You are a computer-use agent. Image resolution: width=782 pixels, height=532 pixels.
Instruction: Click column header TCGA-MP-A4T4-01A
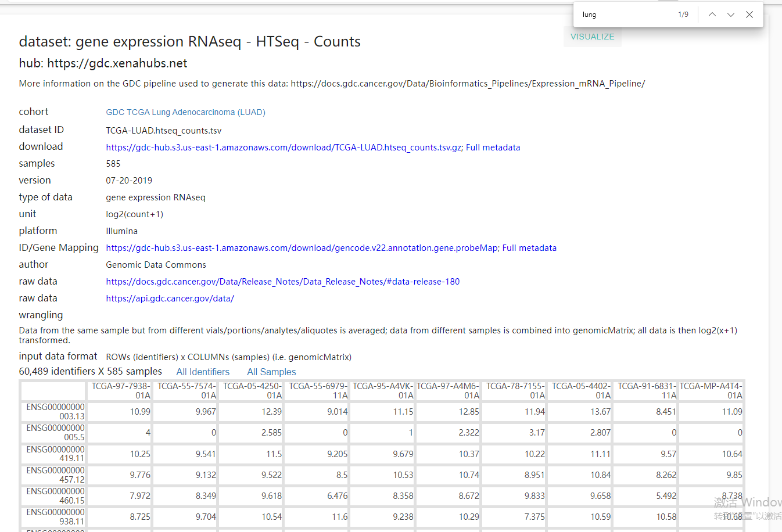tap(712, 391)
